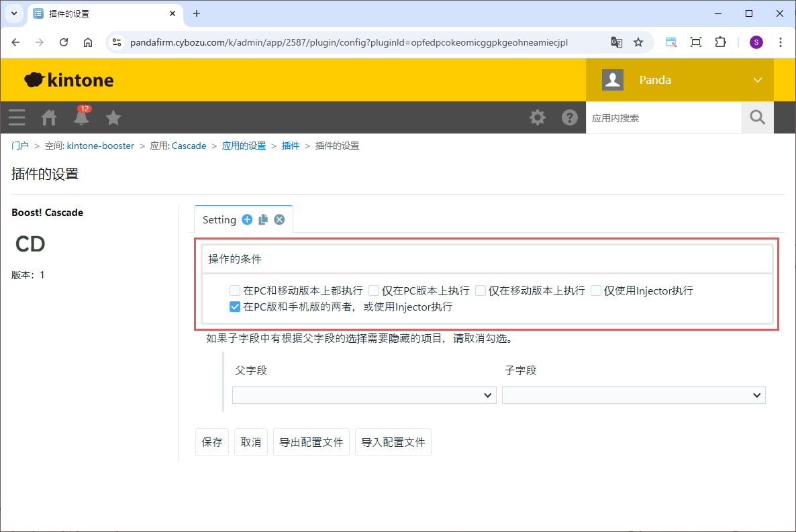Click the search magnifier button
The height and width of the screenshot is (532, 796).
coord(758,118)
